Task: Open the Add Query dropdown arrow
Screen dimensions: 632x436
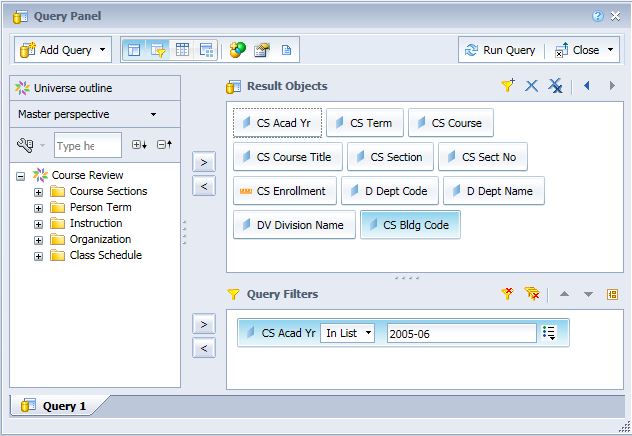Action: point(102,50)
